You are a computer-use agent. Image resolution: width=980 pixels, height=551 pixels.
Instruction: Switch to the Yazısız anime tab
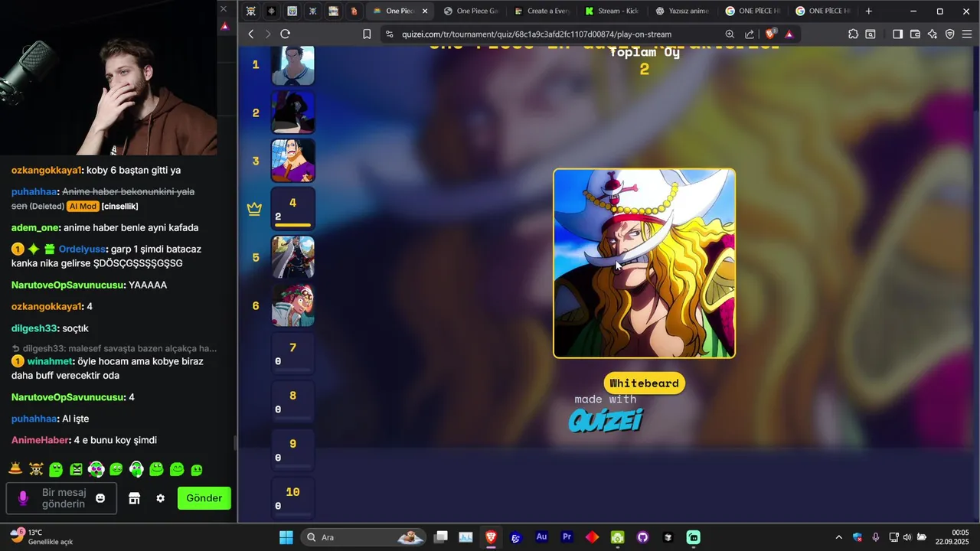681,11
